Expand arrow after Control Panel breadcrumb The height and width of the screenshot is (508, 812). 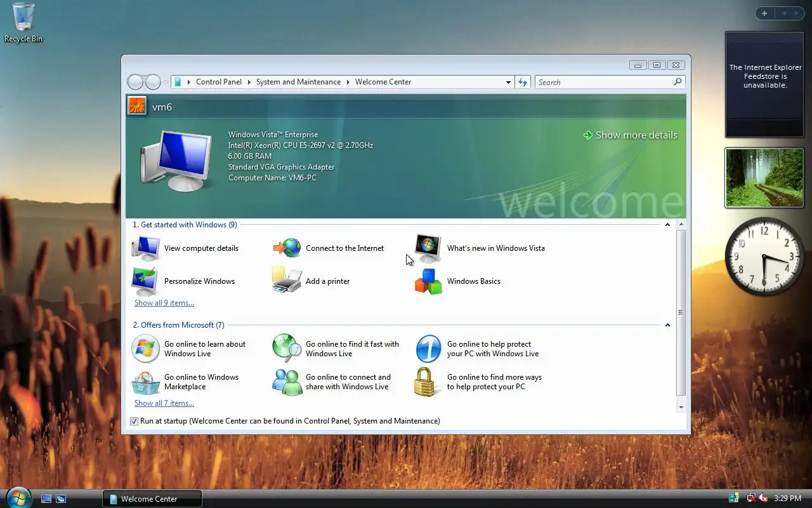[249, 82]
